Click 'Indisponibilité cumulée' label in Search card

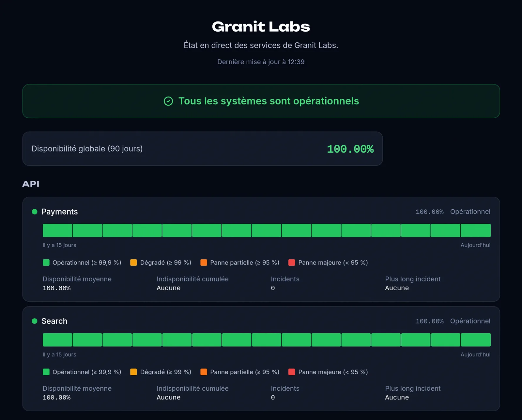coord(192,389)
